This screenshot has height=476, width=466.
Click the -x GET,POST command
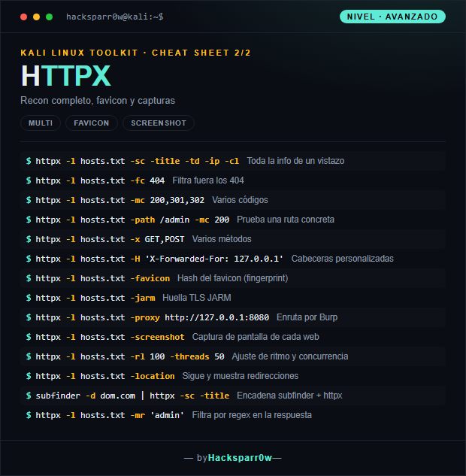tap(110, 239)
